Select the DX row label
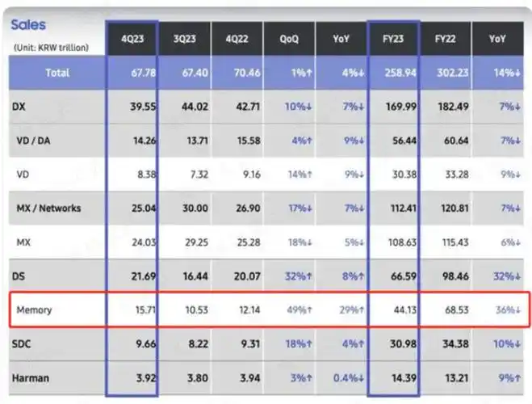Screen dimensions: 532x404 tap(19, 107)
